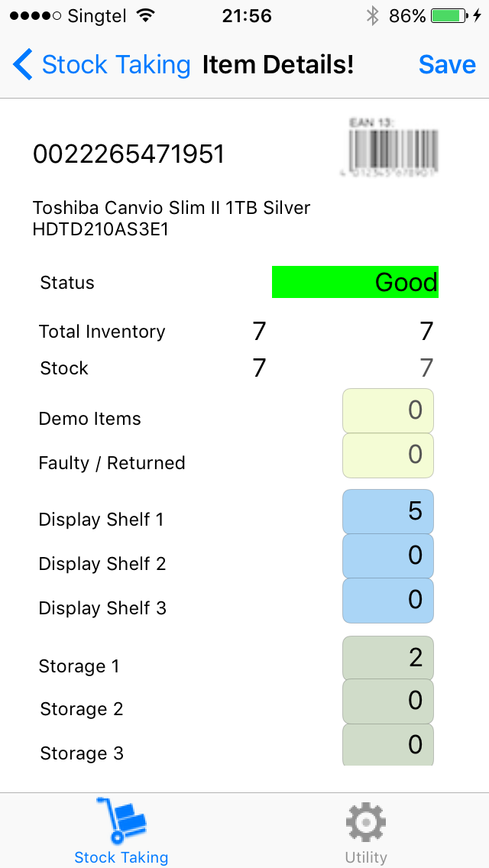Image resolution: width=489 pixels, height=868 pixels.
Task: Go back to Stock Taking
Action: coord(115,65)
